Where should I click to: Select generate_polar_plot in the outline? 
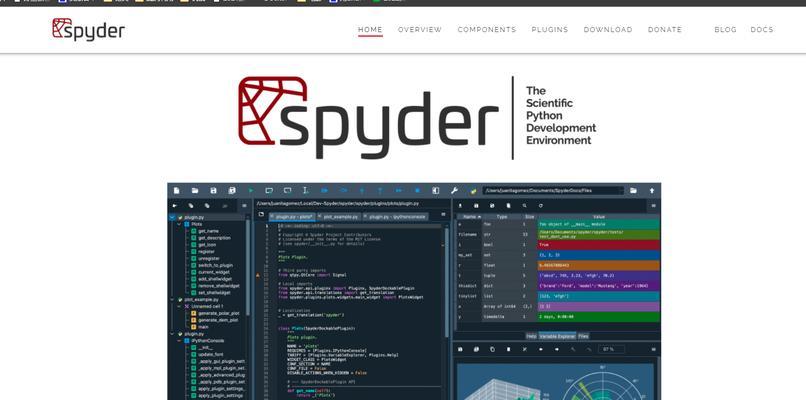(x=218, y=313)
